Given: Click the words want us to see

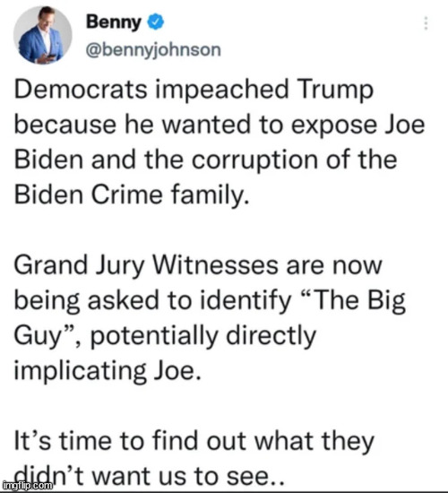Looking at the screenshot, I should (186, 476).
